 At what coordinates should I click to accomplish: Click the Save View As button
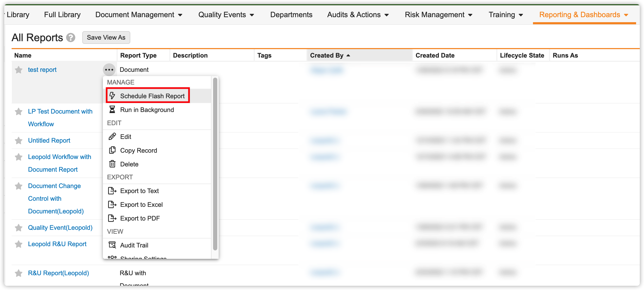tap(106, 38)
